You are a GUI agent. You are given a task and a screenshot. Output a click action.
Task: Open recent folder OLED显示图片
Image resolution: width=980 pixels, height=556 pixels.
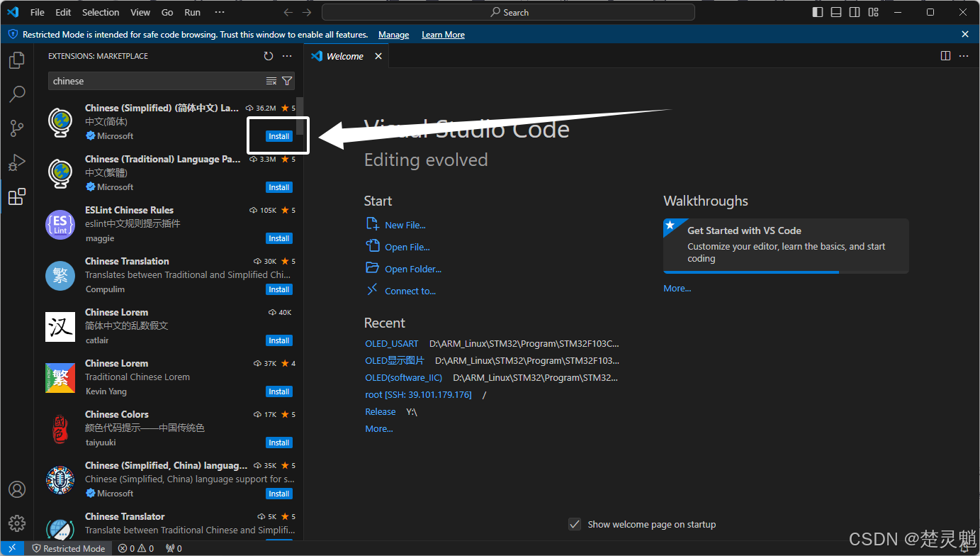click(x=395, y=360)
